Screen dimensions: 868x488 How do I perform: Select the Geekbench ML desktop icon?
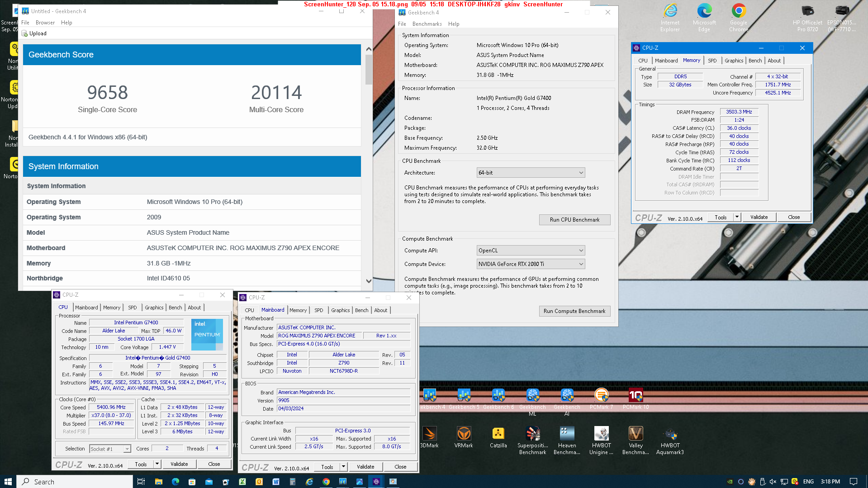(532, 402)
